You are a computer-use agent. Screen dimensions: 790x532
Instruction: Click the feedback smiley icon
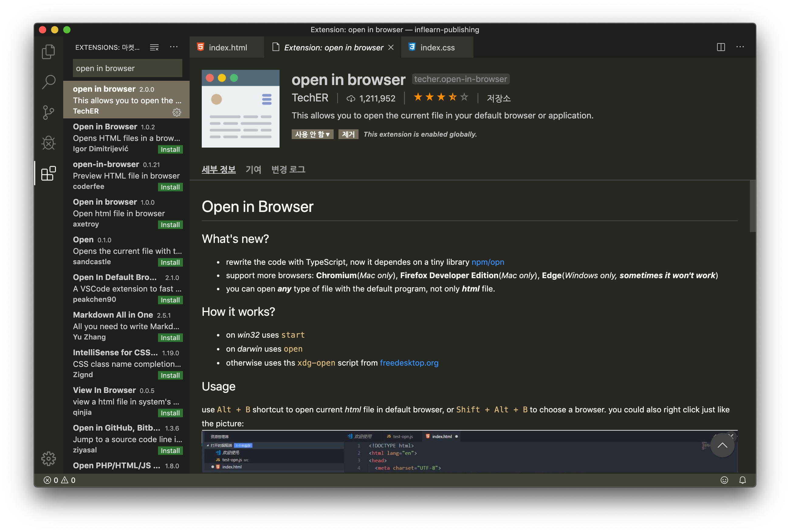[724, 480]
